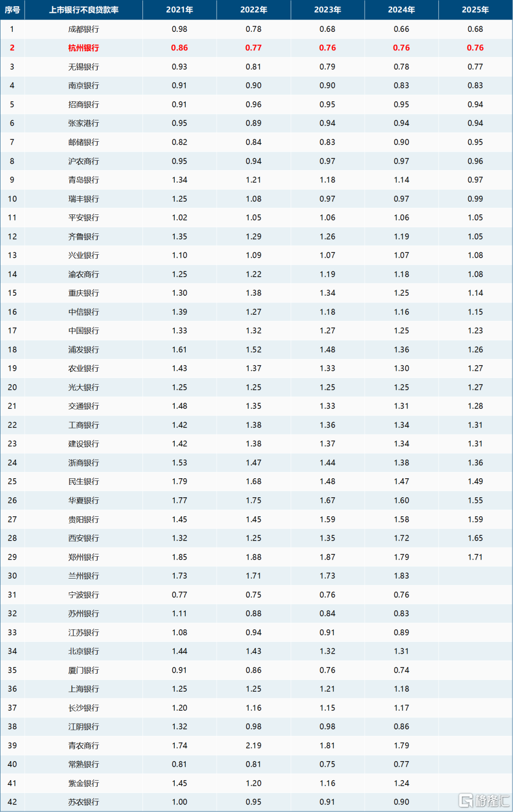Select the 西安银行 bank name
Image resolution: width=513 pixels, height=812 pixels.
click(x=84, y=538)
